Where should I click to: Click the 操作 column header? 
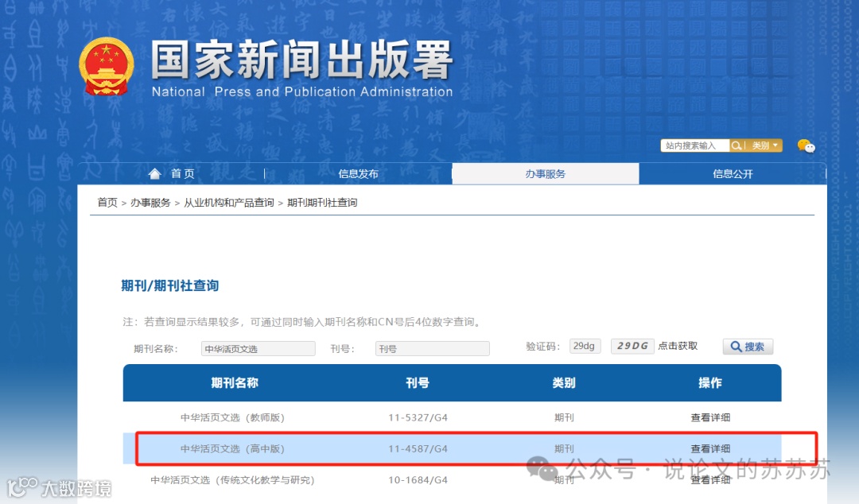(710, 383)
